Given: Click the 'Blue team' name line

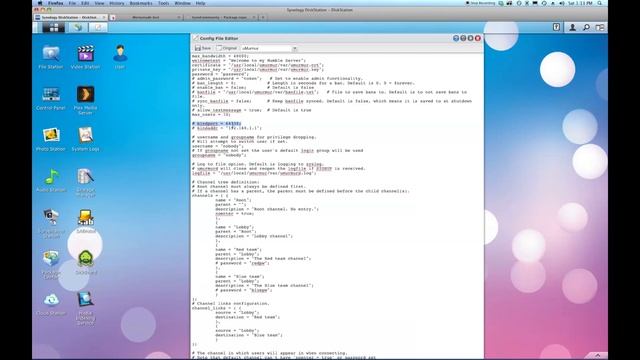Looking at the screenshot, I should (240, 276).
